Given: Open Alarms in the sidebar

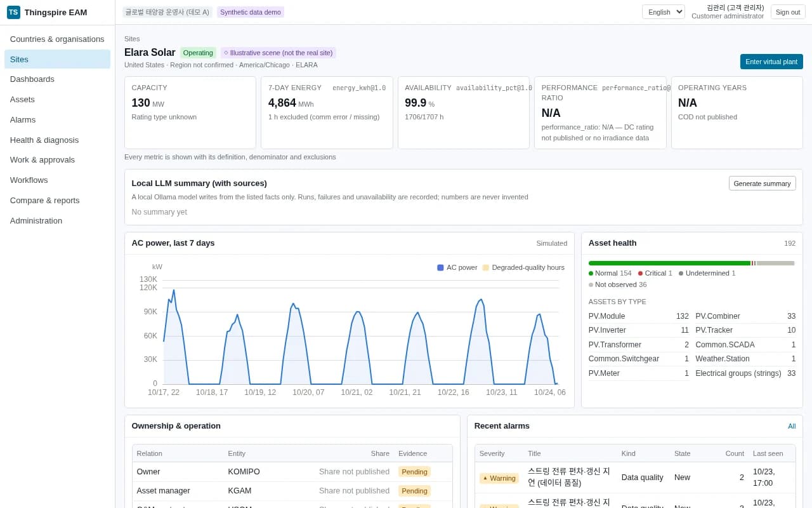Looking at the screenshot, I should point(57,119).
